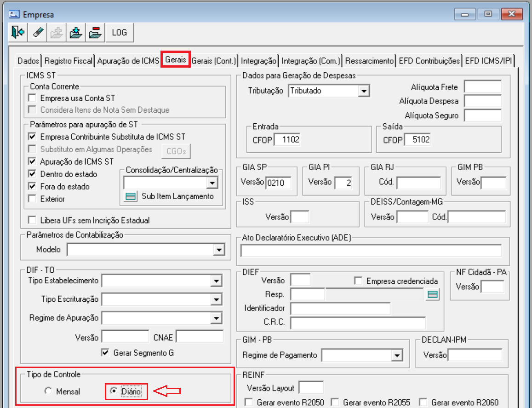This screenshot has height=408, width=532.
Task: Check Empresa usa Conta ST
Action: click(32, 98)
